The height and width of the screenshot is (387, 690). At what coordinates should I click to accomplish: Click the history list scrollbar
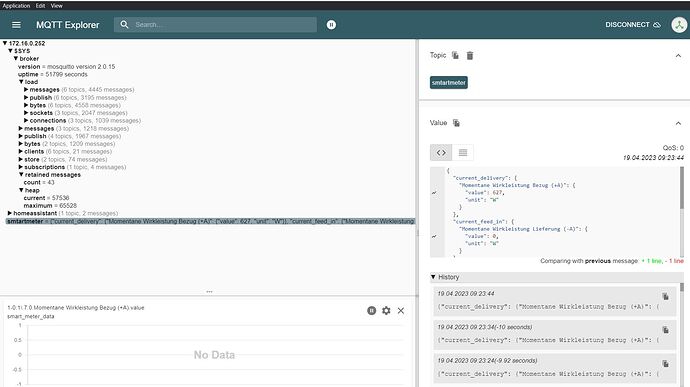click(x=682, y=287)
